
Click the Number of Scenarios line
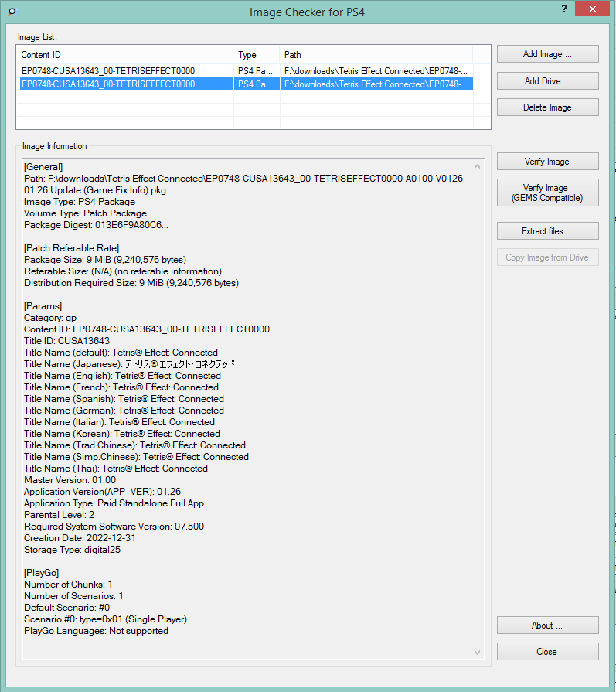point(73,596)
